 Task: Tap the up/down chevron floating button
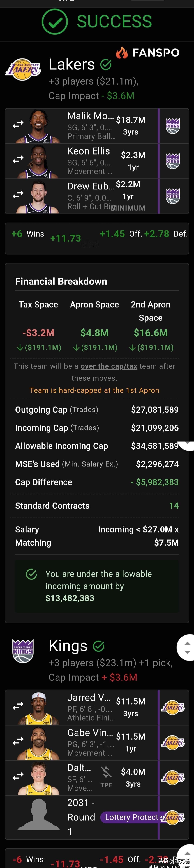tap(187, 648)
